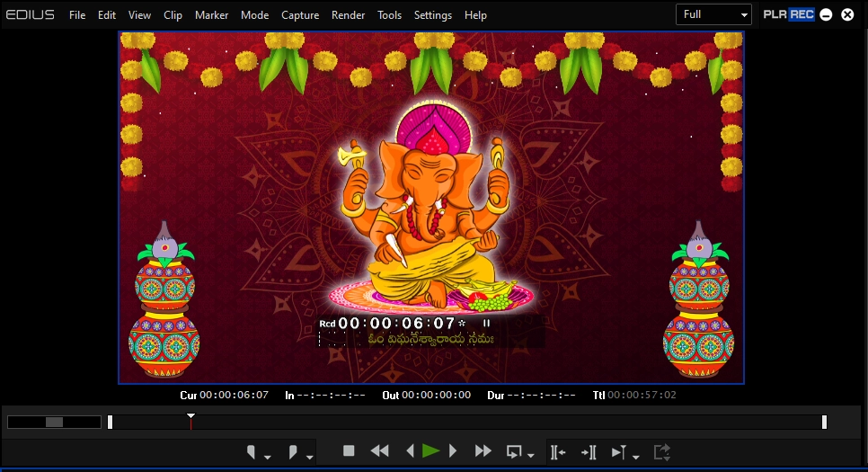Click the Dur timecode field
Image resolution: width=868 pixels, height=472 pixels.
coord(542,395)
